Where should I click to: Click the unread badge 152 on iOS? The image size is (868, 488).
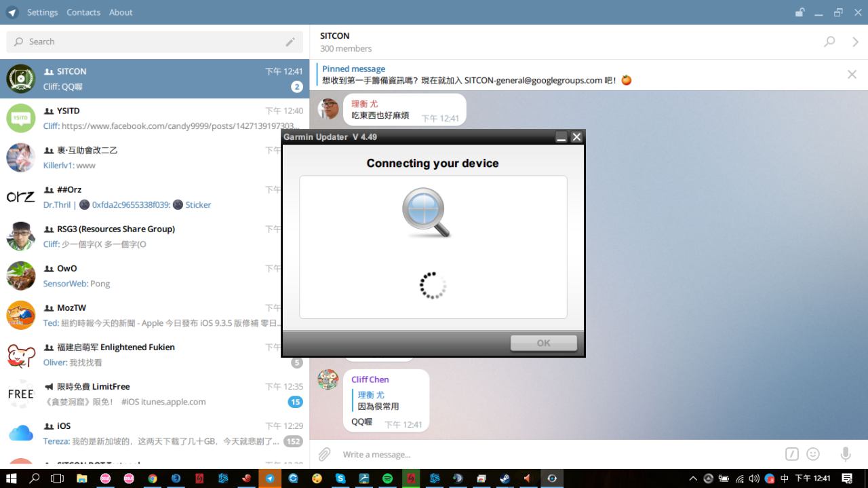click(293, 441)
